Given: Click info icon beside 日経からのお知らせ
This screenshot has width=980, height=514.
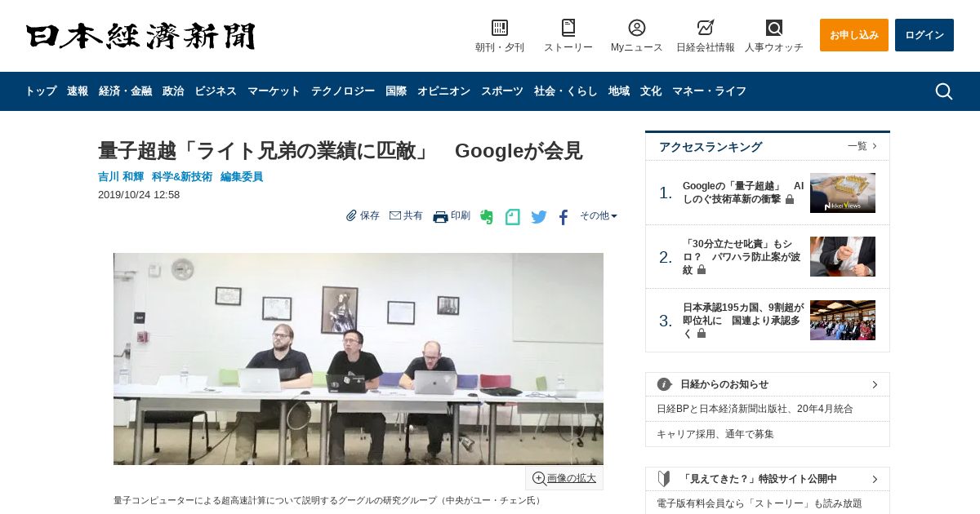Looking at the screenshot, I should coord(664,384).
